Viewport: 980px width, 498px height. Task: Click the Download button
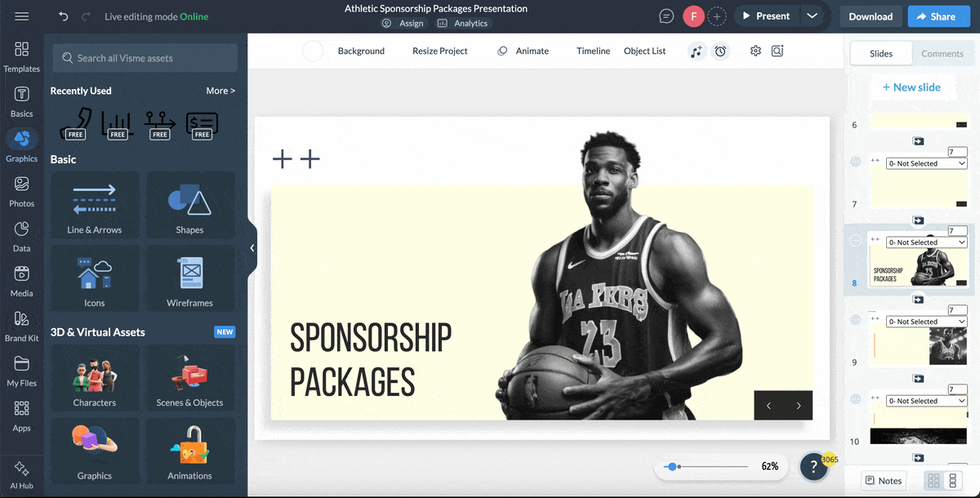coord(871,16)
